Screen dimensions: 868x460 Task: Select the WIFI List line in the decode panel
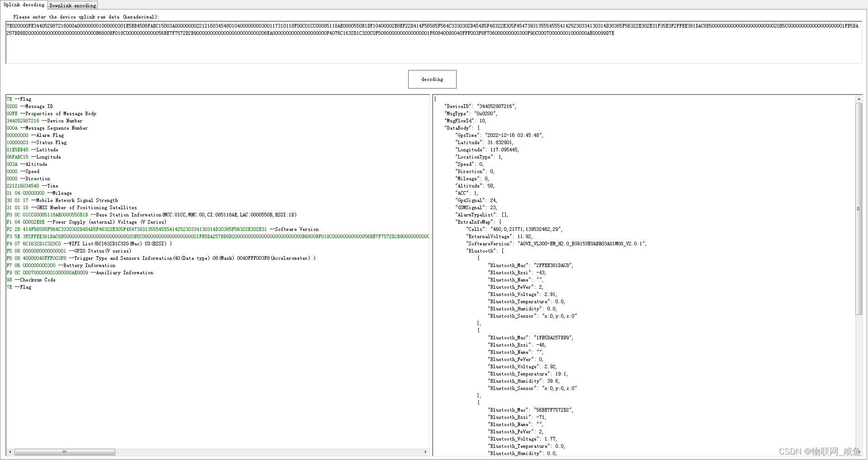(x=86, y=244)
